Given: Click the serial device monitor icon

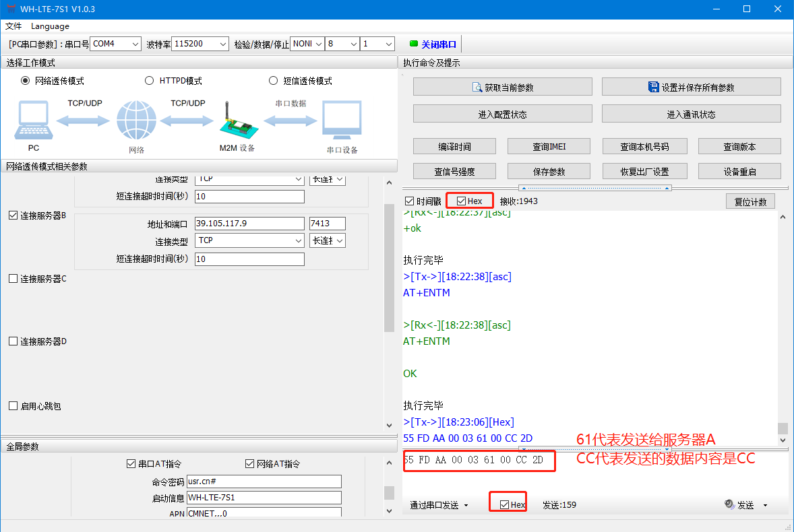Looking at the screenshot, I should click(x=342, y=121).
